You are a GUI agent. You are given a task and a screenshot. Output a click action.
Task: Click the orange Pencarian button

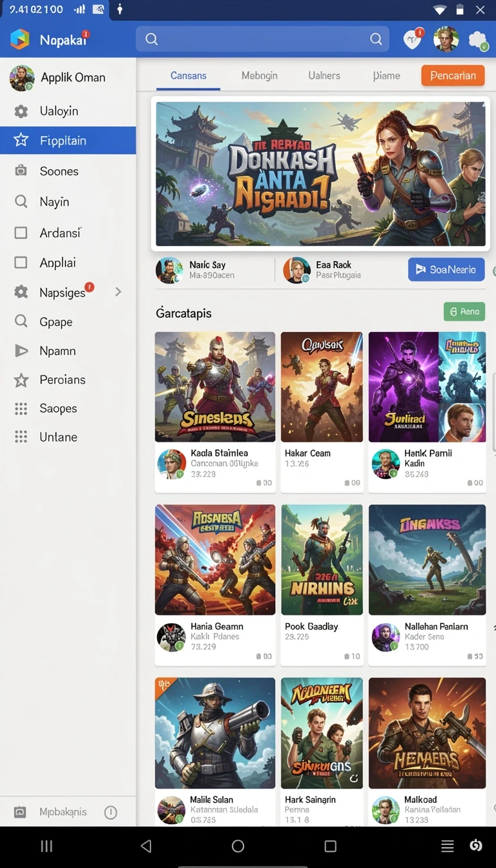pyautogui.click(x=453, y=76)
